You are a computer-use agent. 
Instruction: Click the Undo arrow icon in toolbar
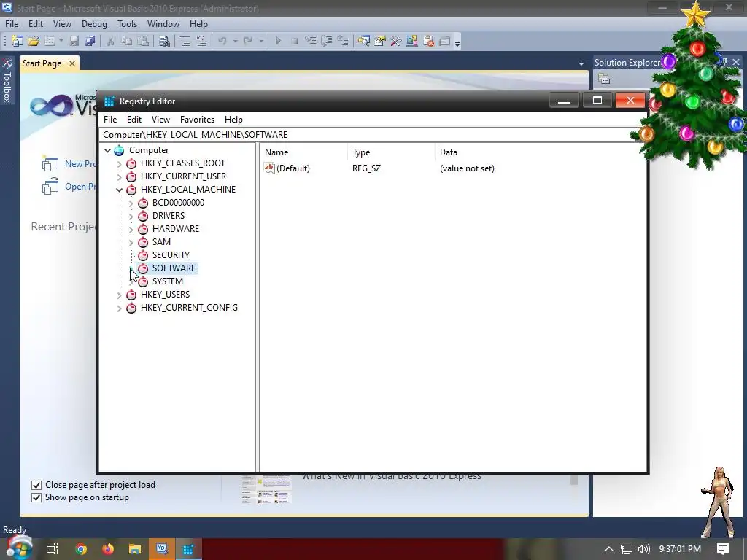click(222, 42)
